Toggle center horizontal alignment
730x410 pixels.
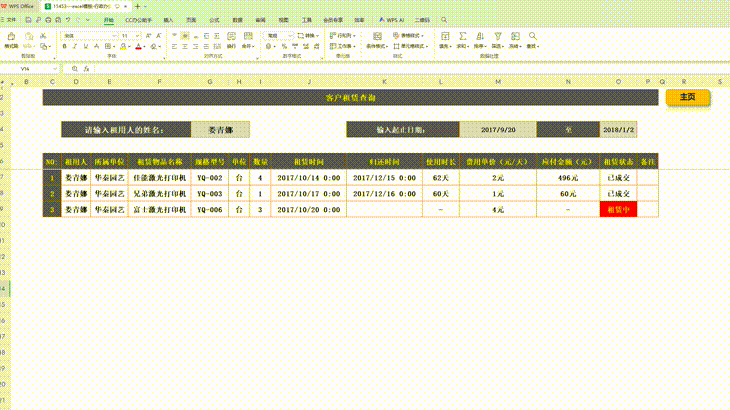[x=185, y=47]
